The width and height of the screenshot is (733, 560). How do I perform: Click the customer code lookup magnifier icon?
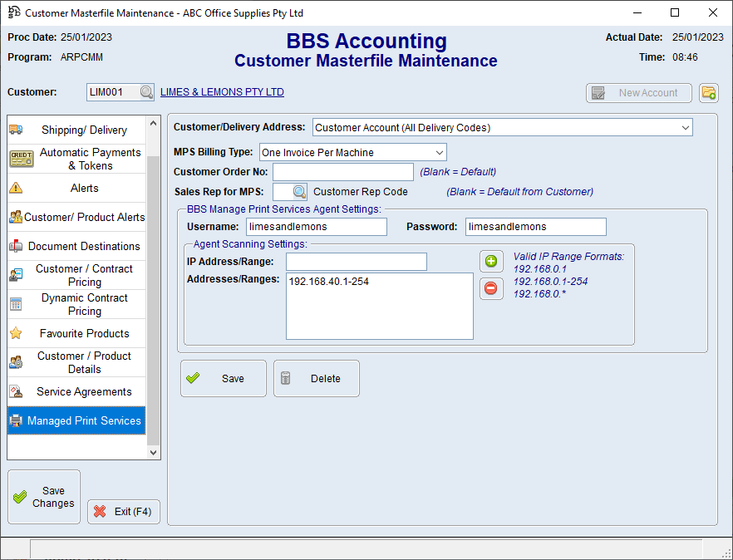click(x=146, y=92)
